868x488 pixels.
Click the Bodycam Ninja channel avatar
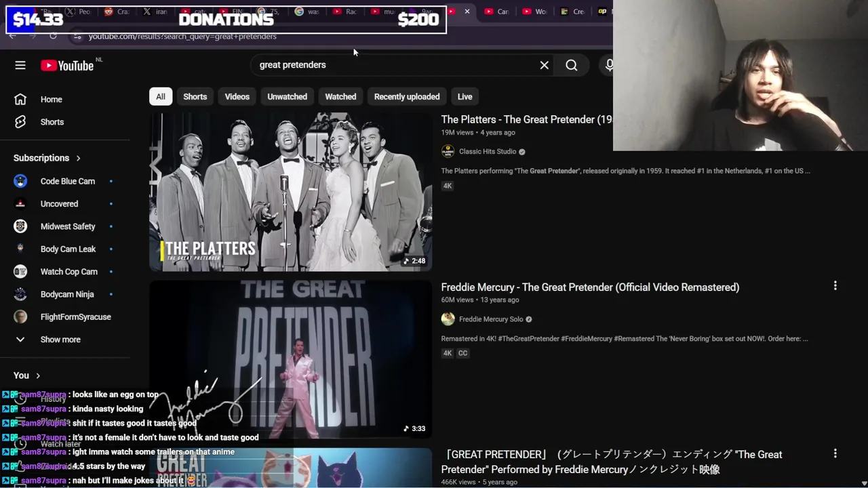tap(20, 294)
